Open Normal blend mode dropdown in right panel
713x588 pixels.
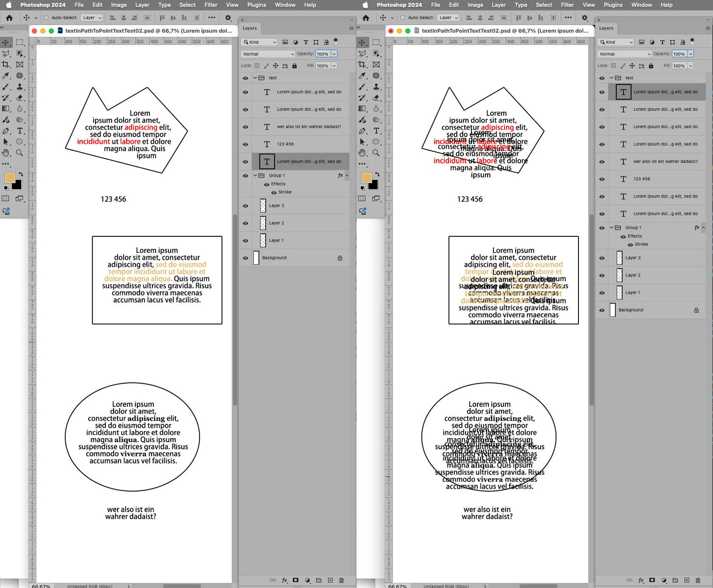click(624, 54)
